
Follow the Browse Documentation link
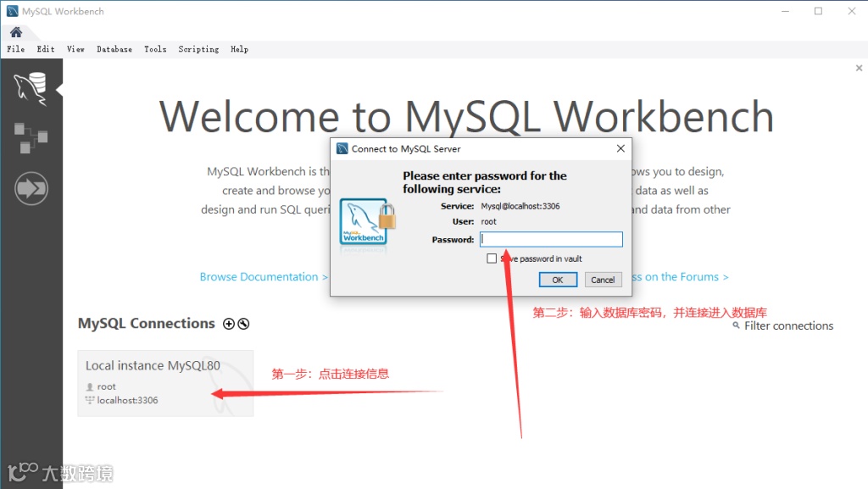coord(264,276)
